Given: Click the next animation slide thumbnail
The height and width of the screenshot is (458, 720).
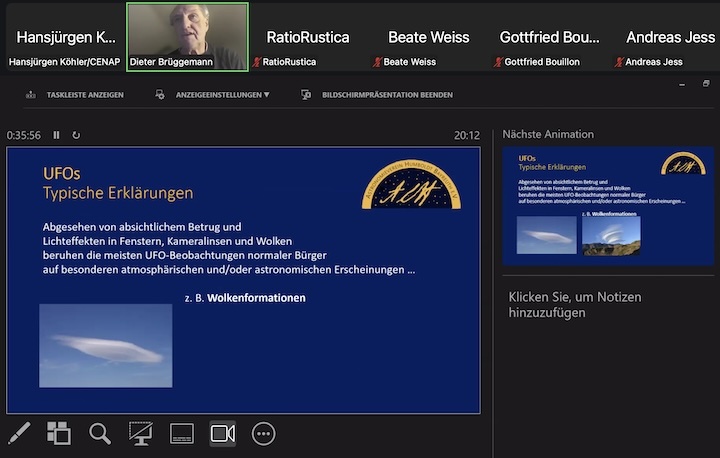Looking at the screenshot, I should click(608, 204).
